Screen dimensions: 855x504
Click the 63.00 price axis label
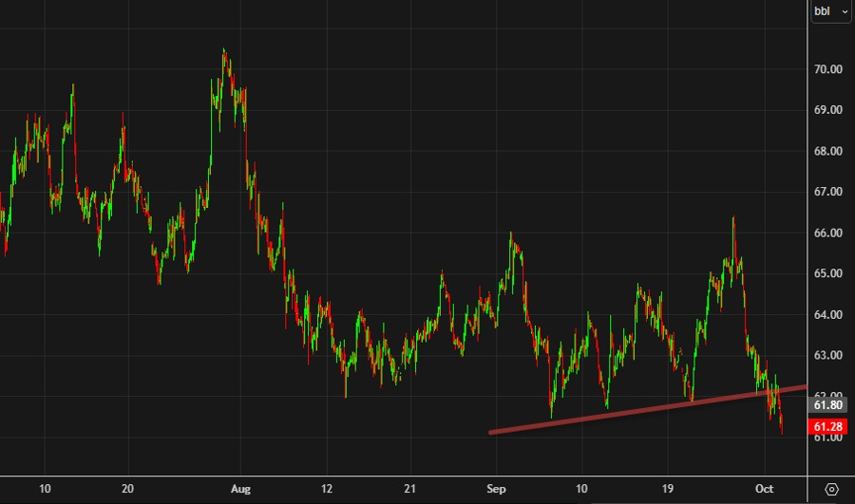829,355
